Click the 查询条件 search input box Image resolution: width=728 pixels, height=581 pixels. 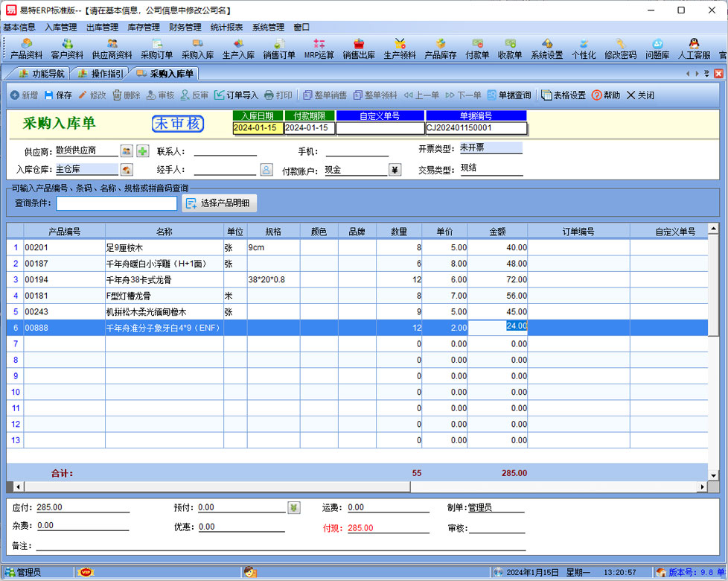pos(117,203)
